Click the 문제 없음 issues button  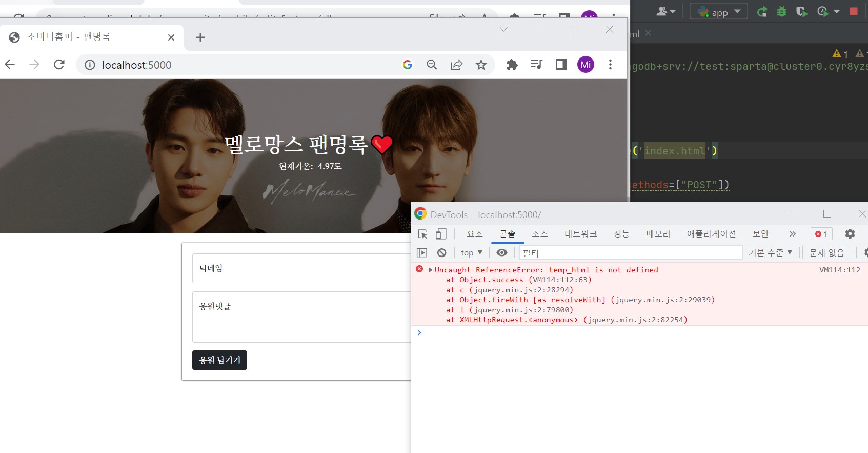point(826,252)
